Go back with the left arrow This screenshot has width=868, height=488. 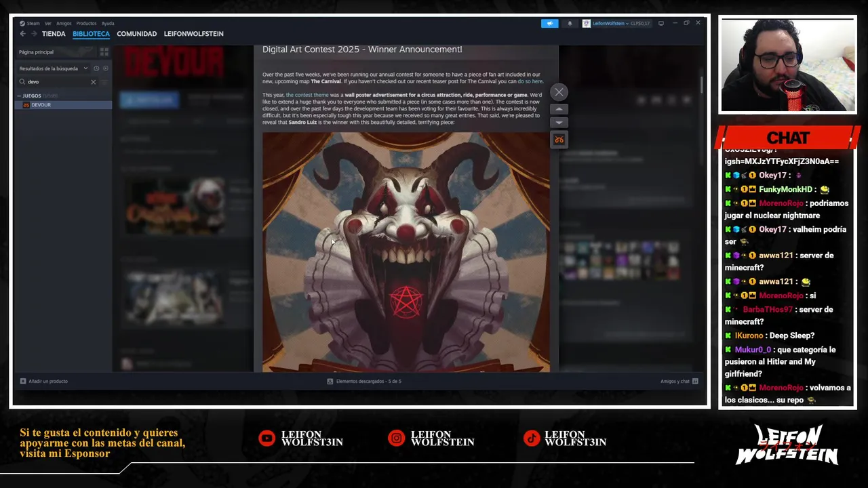pyautogui.click(x=22, y=34)
